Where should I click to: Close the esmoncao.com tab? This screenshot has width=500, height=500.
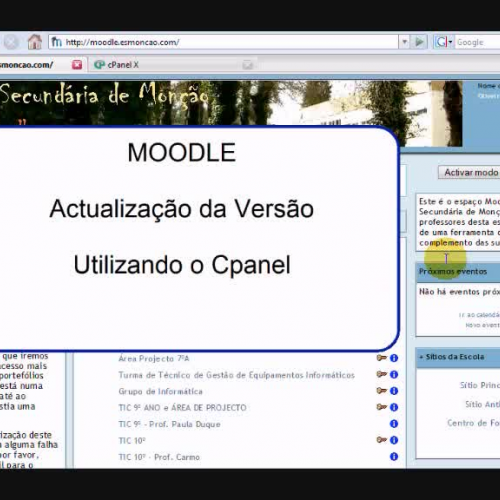pos(77,65)
